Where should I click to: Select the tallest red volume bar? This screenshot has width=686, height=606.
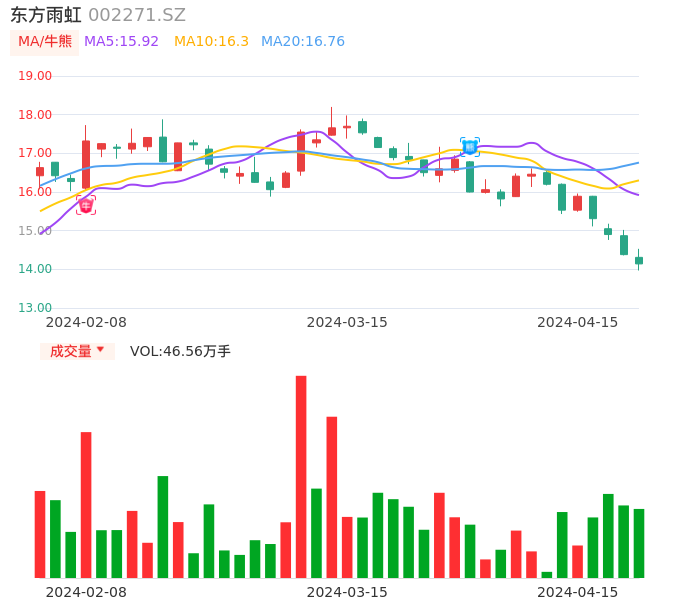(301, 476)
